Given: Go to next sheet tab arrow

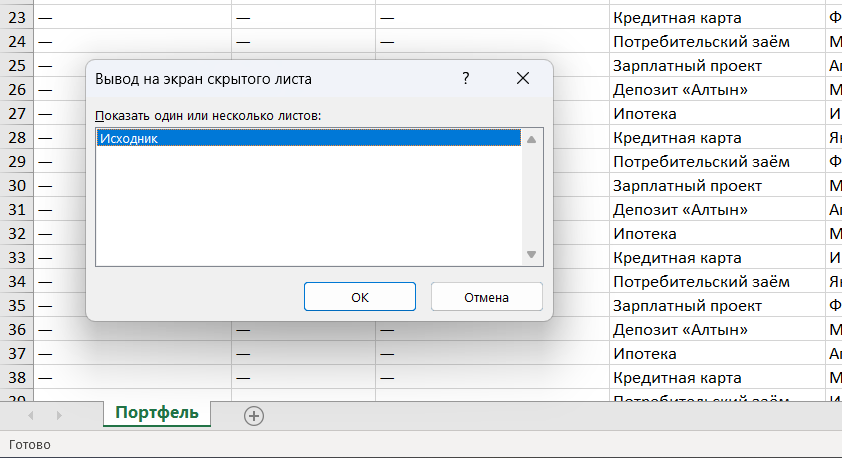Looking at the screenshot, I should point(59,416).
